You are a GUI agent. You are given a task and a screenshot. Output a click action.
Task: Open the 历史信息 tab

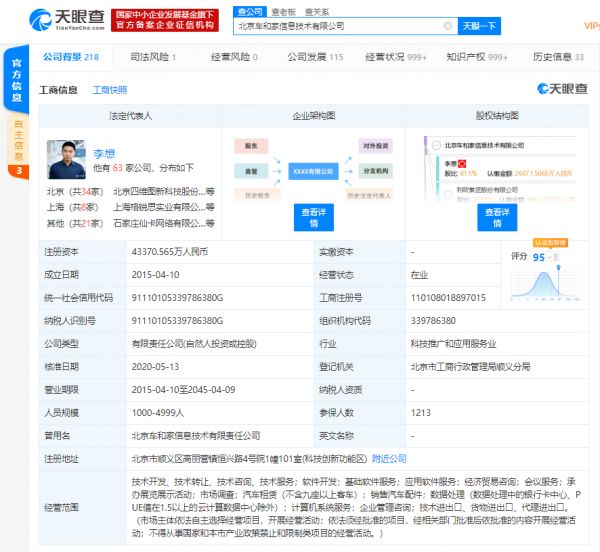tap(551, 58)
